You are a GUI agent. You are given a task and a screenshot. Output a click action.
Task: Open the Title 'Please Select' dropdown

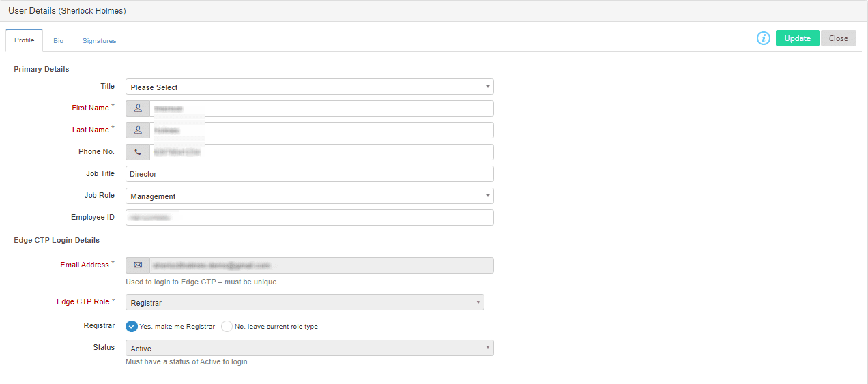(x=310, y=87)
